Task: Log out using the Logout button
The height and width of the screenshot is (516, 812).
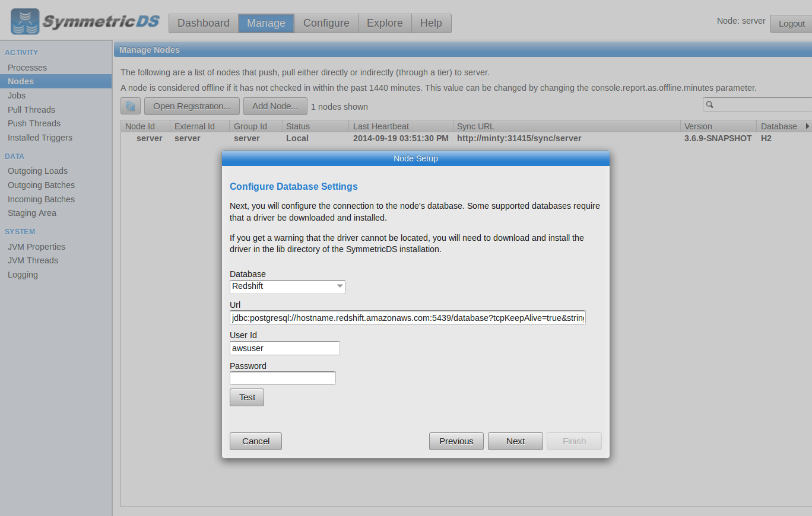Action: pyautogui.click(x=791, y=24)
